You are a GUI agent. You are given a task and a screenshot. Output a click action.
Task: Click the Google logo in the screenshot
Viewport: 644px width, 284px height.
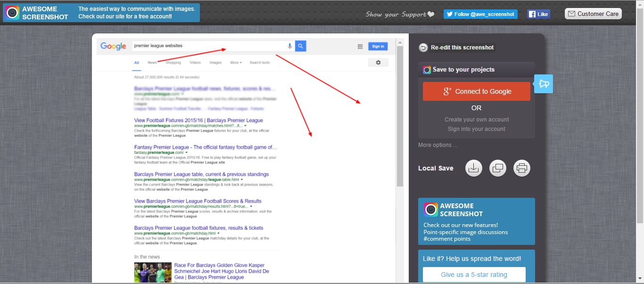click(x=113, y=46)
